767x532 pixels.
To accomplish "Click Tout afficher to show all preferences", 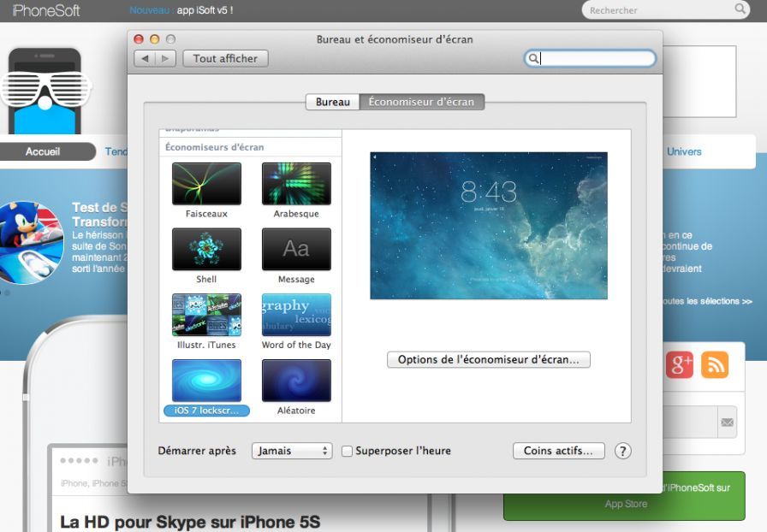I will [225, 58].
